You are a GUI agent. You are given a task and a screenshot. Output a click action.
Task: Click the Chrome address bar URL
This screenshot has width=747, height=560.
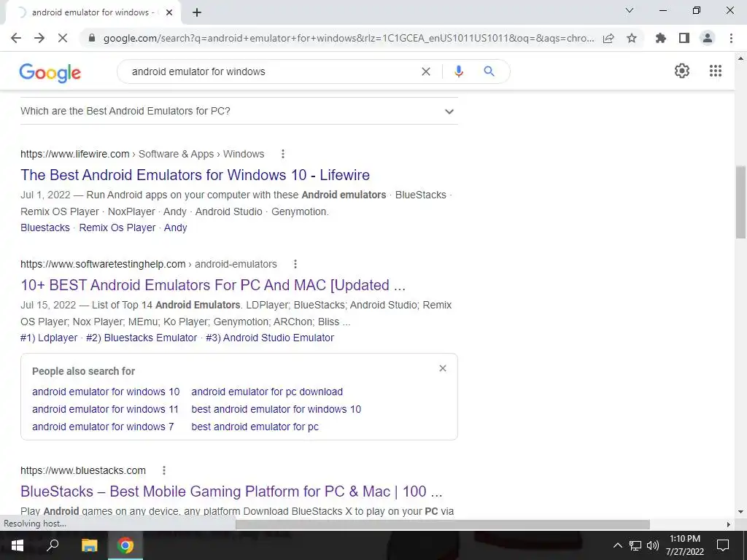point(349,38)
